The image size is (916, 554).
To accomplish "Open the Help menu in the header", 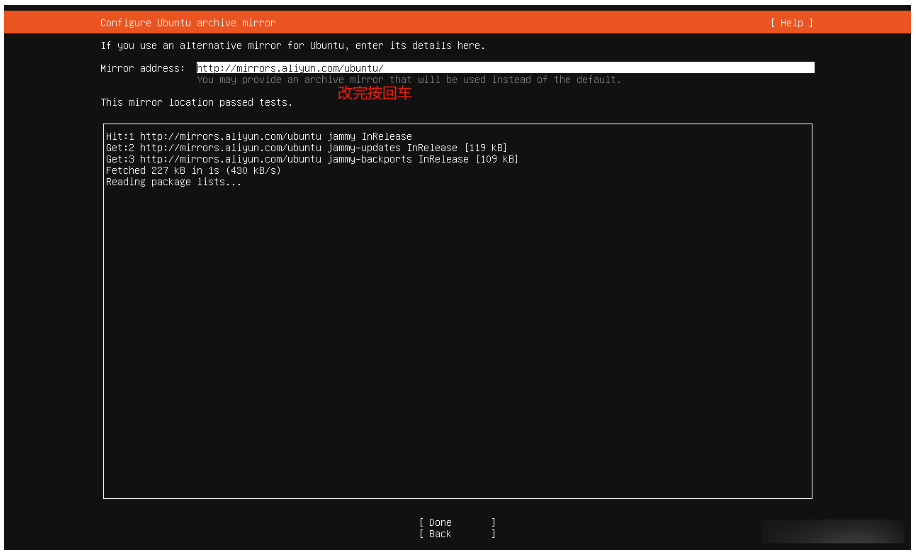I will tap(790, 23).
